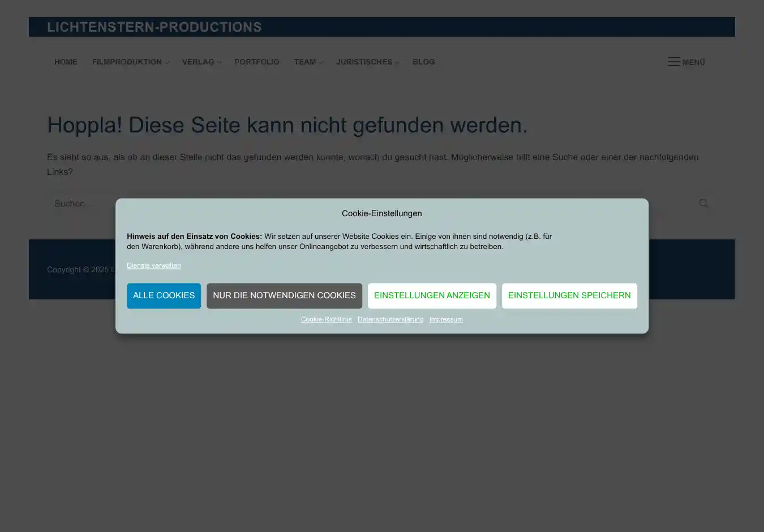
Task: Open the Datenschutzerklärung link
Action: pyautogui.click(x=390, y=319)
